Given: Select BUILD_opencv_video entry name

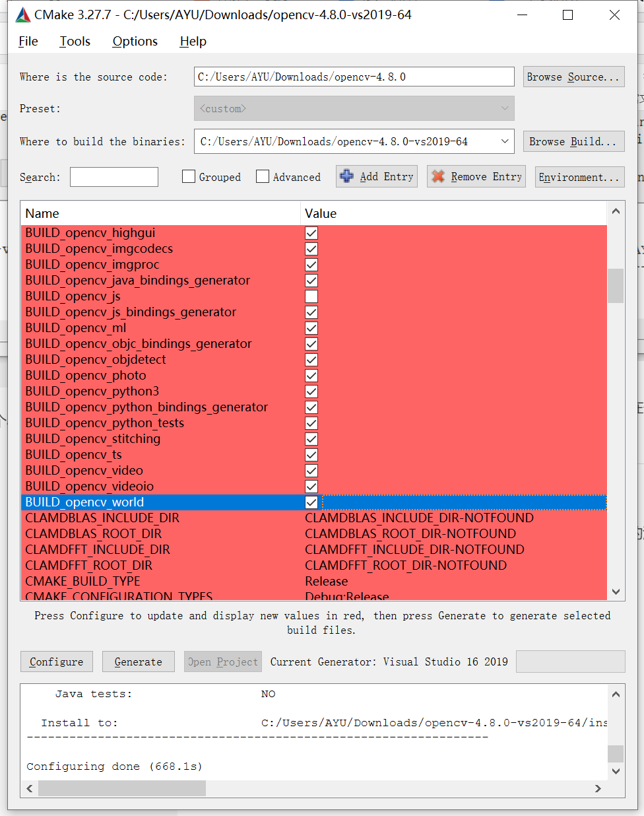Looking at the screenshot, I should (84, 471).
